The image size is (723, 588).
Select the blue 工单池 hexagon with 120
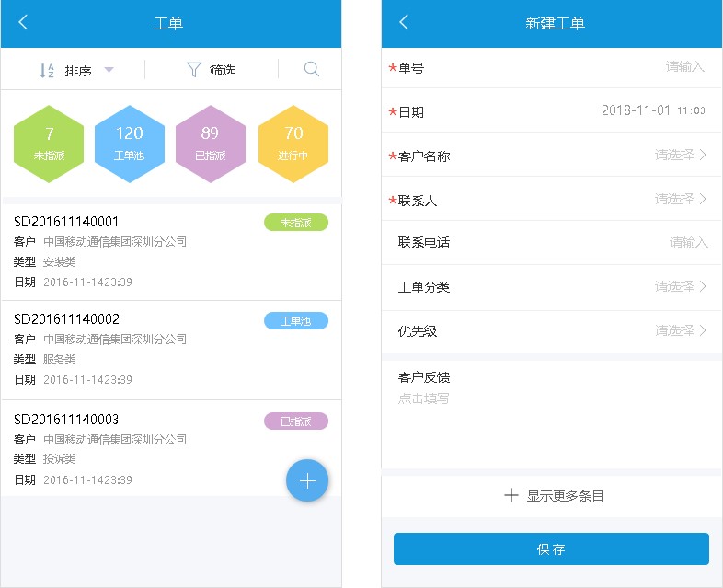coord(130,144)
